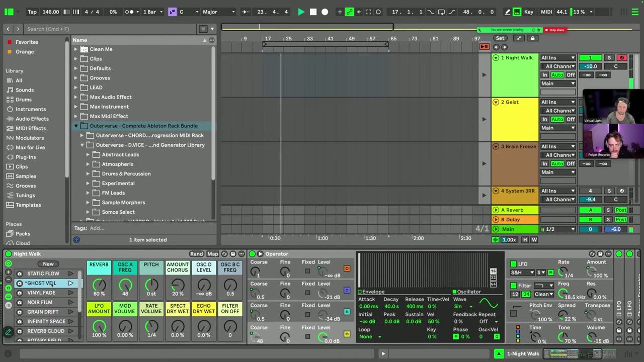Viewport: 644px width, 362px height.
Task: Toggle Fixed checkbox for Oscillator D
Action: (307, 271)
